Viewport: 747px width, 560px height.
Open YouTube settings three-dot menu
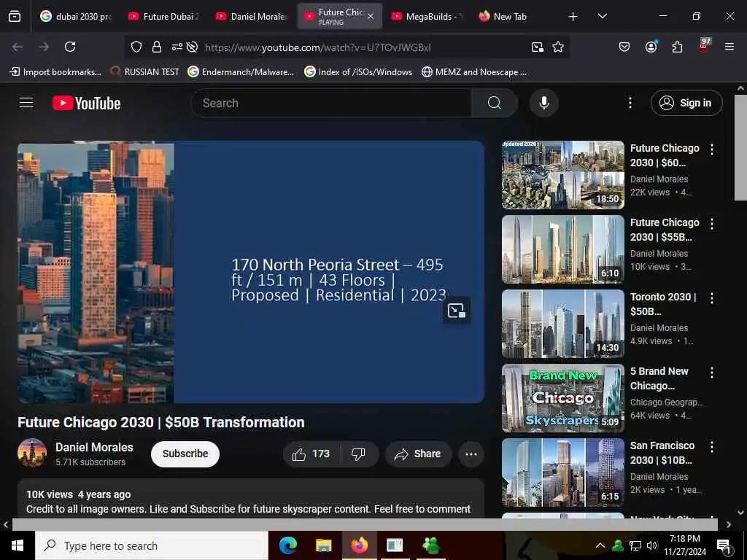point(630,103)
